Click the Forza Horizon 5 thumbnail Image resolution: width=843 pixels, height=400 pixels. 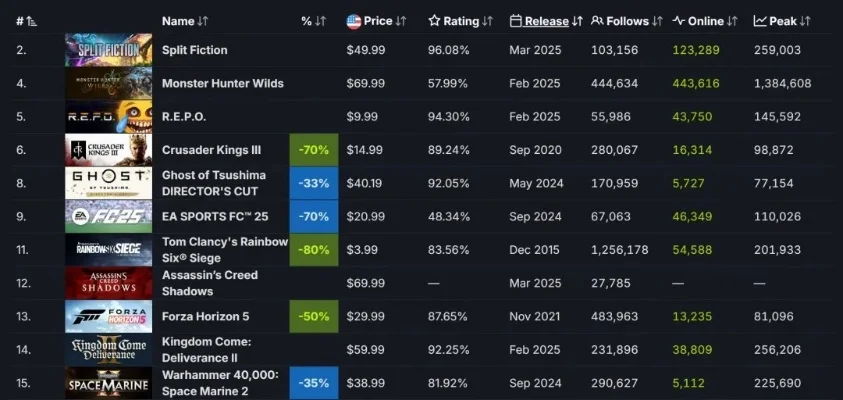pos(108,316)
